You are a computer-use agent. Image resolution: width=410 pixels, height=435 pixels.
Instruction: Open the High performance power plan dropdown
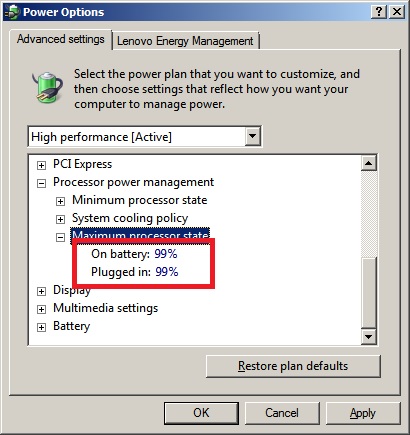click(253, 136)
